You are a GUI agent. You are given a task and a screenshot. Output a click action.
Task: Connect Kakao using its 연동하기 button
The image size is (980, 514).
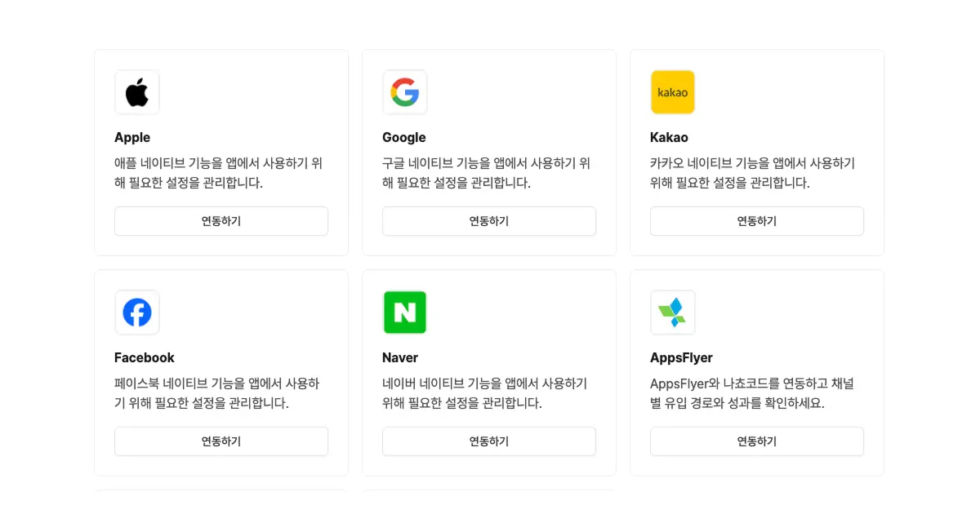(x=756, y=221)
